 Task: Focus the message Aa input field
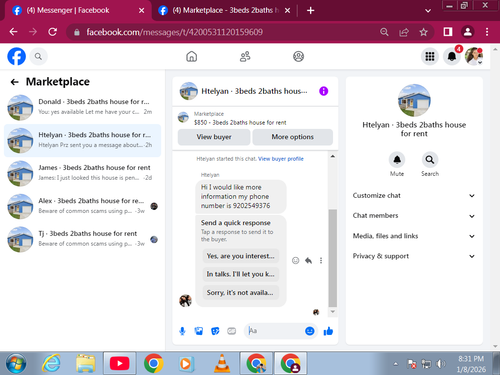tap(275, 331)
